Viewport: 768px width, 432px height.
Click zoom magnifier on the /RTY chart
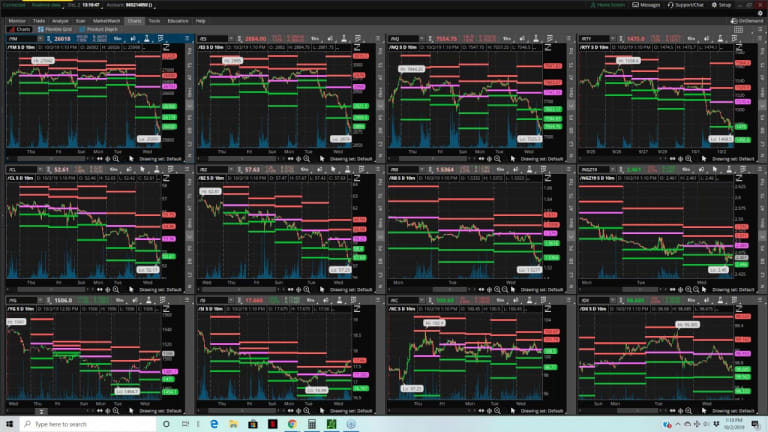pos(689,159)
